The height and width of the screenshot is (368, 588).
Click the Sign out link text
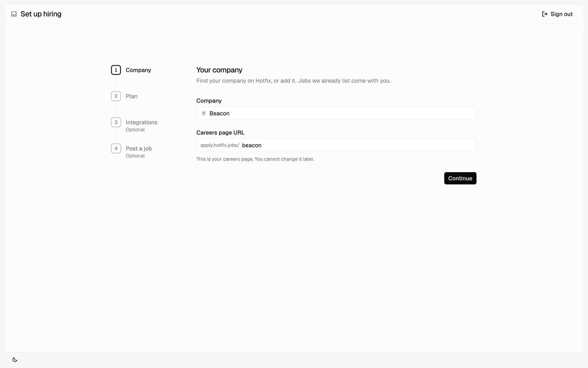coord(562,14)
